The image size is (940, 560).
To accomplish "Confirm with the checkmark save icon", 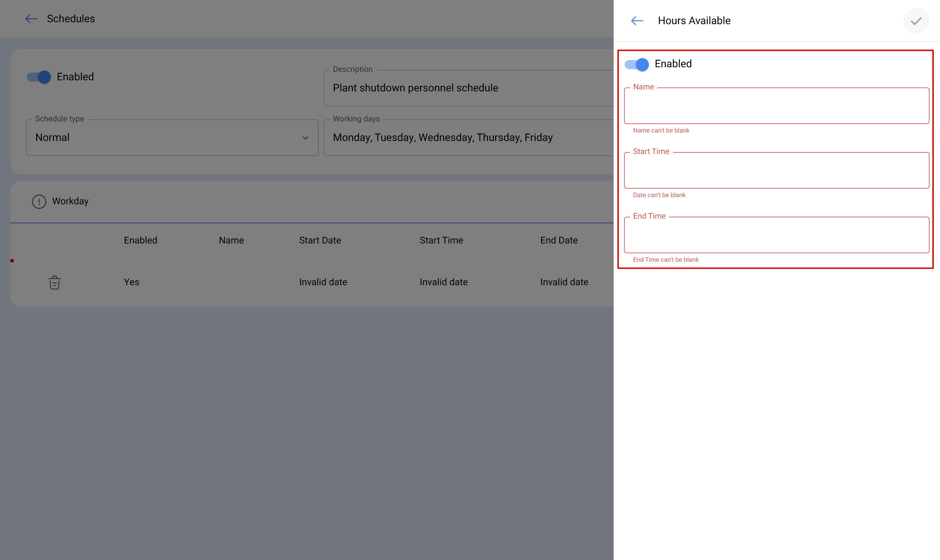I will [x=916, y=21].
